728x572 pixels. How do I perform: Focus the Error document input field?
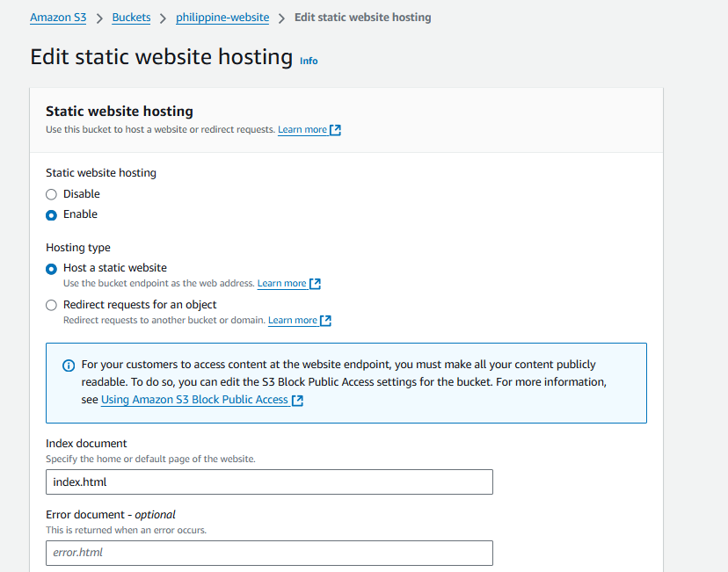(x=269, y=553)
